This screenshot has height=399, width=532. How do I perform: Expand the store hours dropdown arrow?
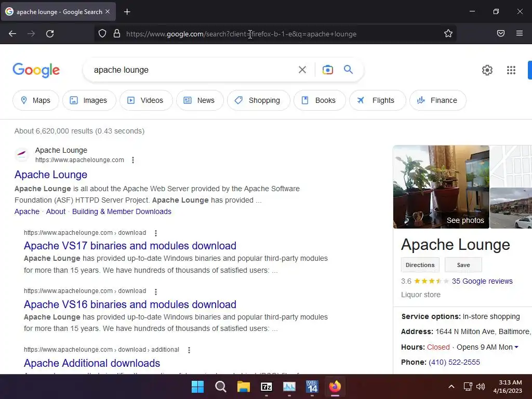516,347
